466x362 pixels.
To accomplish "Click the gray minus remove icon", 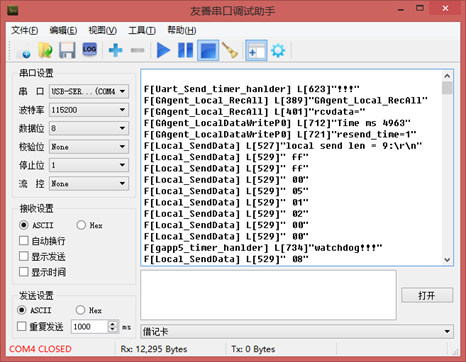I will click(x=137, y=50).
